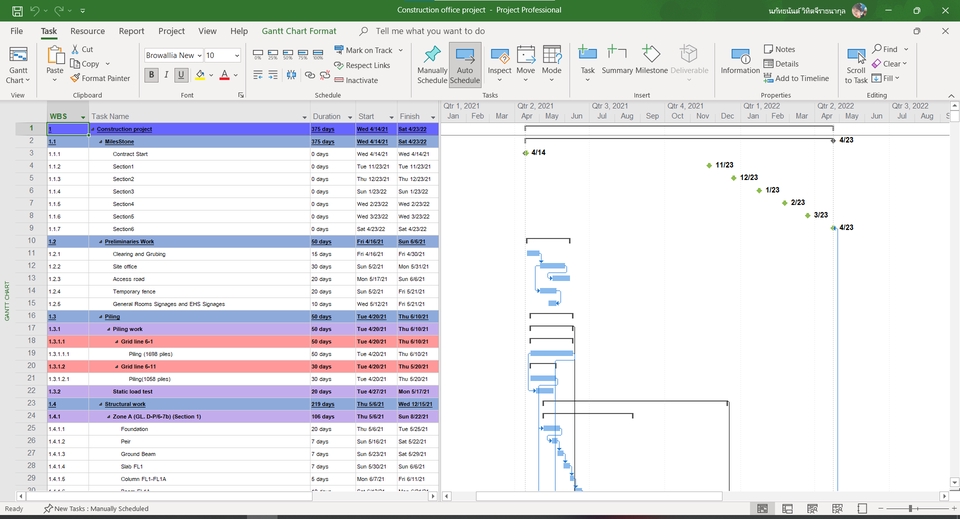Open the Resource tab
This screenshot has width=960, height=519.
click(88, 31)
